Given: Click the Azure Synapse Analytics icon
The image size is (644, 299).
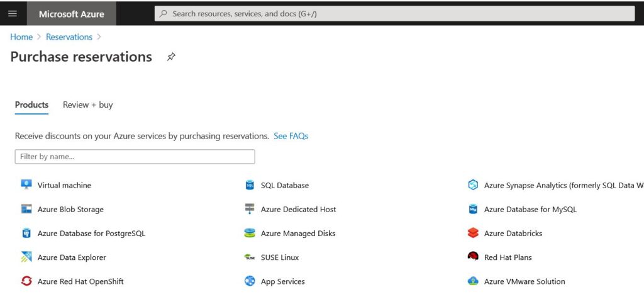Looking at the screenshot, I should pyautogui.click(x=473, y=185).
